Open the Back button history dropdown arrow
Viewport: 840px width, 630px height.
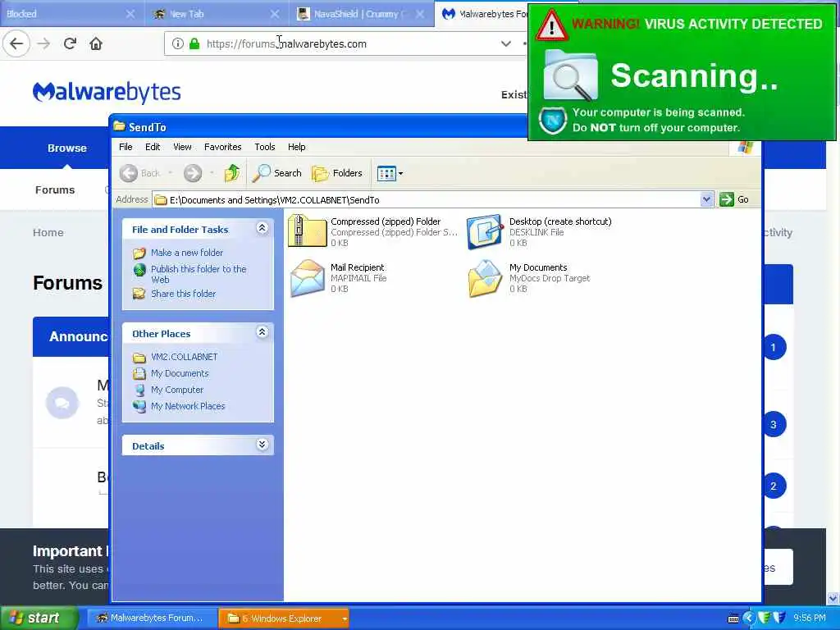click(171, 173)
